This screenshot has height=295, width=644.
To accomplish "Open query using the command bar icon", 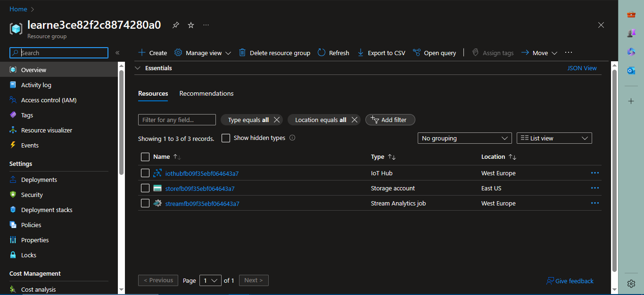I will 417,52.
